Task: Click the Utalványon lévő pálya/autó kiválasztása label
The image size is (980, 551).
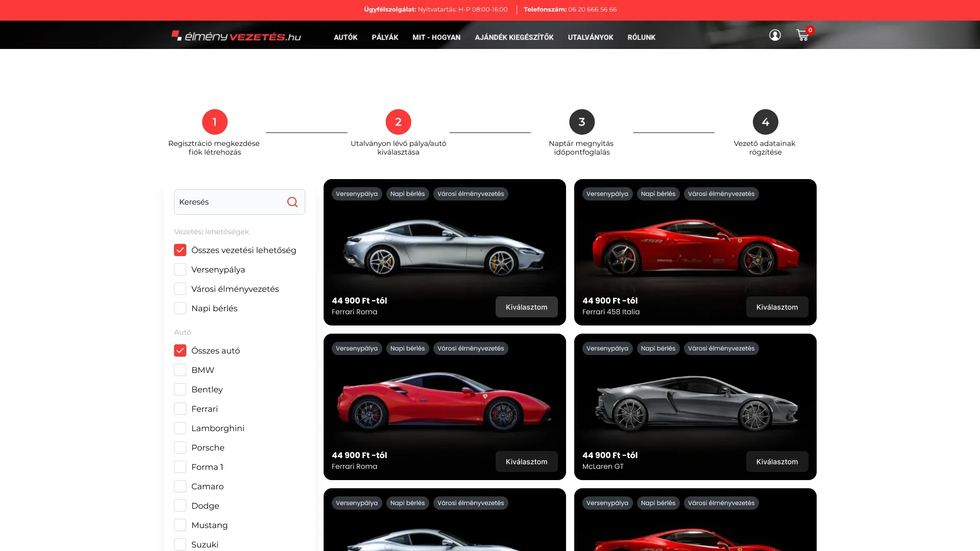Action: coord(399,148)
